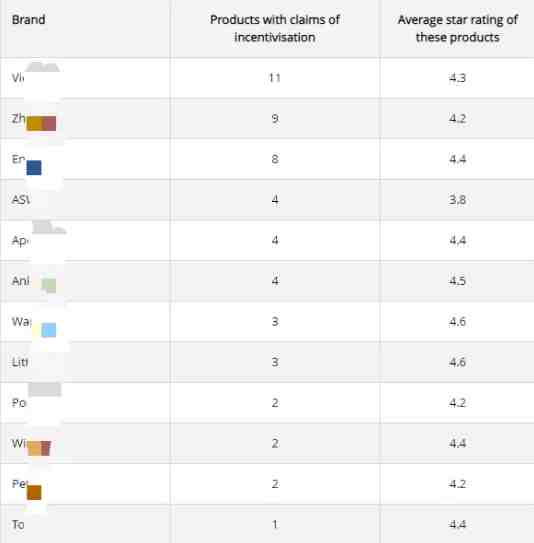
Task: Click the brand cell starting with Liti
Action: 85,362
